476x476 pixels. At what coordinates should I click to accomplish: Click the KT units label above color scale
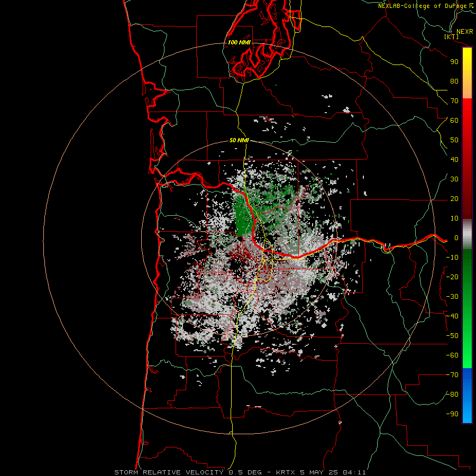pyautogui.click(x=452, y=36)
